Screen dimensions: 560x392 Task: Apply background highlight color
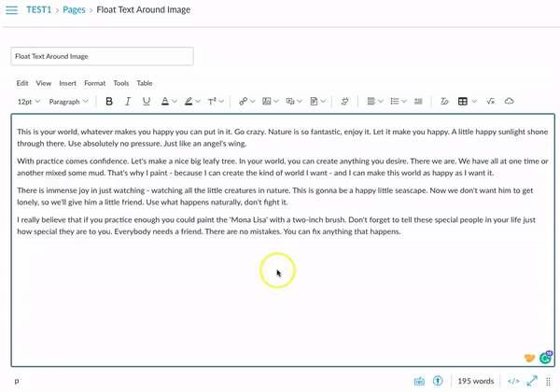(x=189, y=102)
